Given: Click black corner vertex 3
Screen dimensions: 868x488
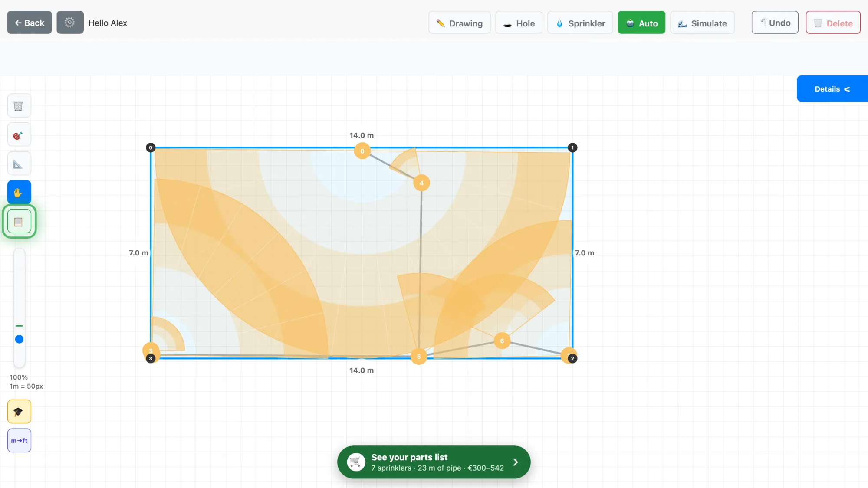Looking at the screenshot, I should tap(151, 358).
